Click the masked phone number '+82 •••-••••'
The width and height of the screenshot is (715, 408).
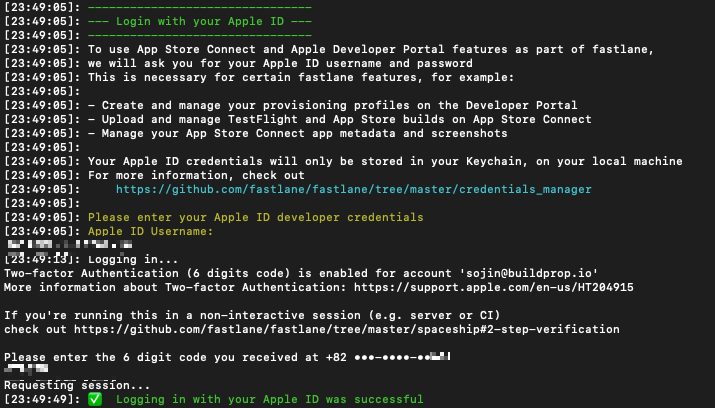click(388, 357)
